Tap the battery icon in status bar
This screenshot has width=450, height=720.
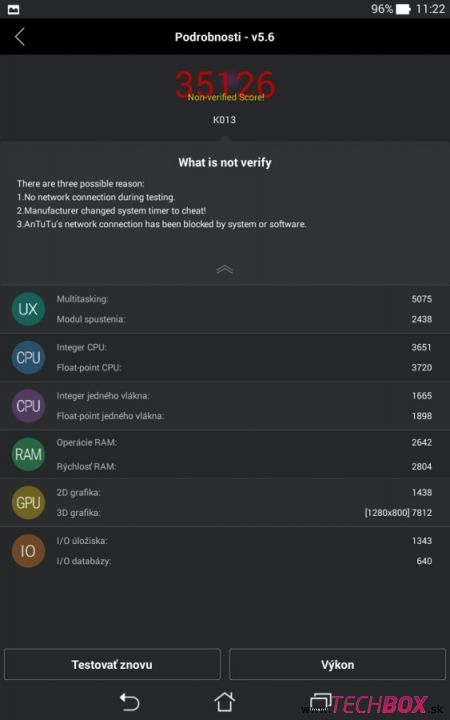click(x=403, y=9)
